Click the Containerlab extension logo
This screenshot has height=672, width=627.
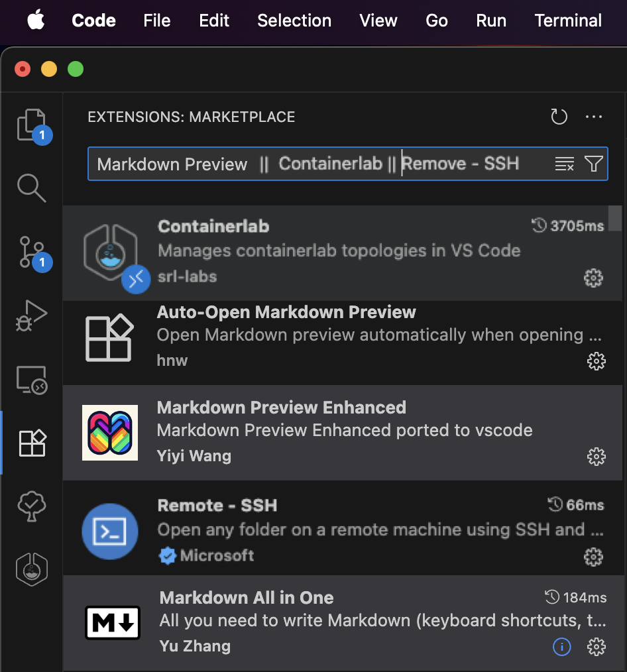coord(110,252)
